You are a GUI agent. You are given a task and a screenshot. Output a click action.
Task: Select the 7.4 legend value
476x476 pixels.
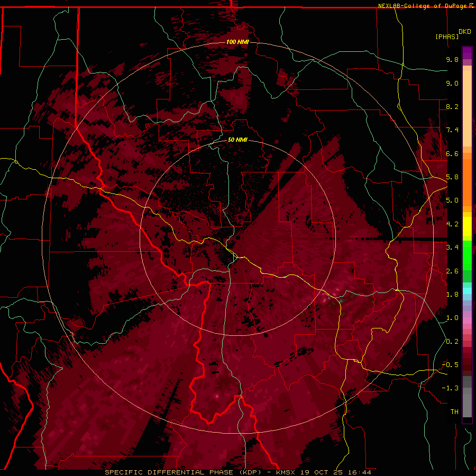coord(452,130)
